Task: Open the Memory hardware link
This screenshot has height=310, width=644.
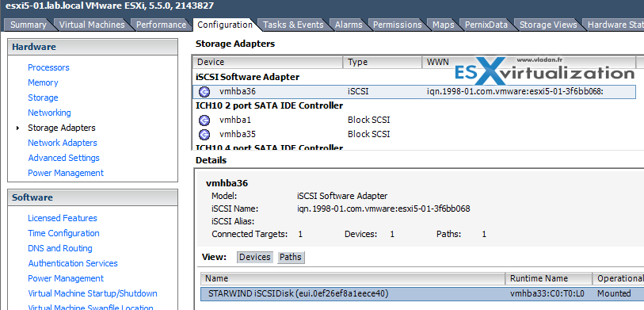Action: (43, 82)
